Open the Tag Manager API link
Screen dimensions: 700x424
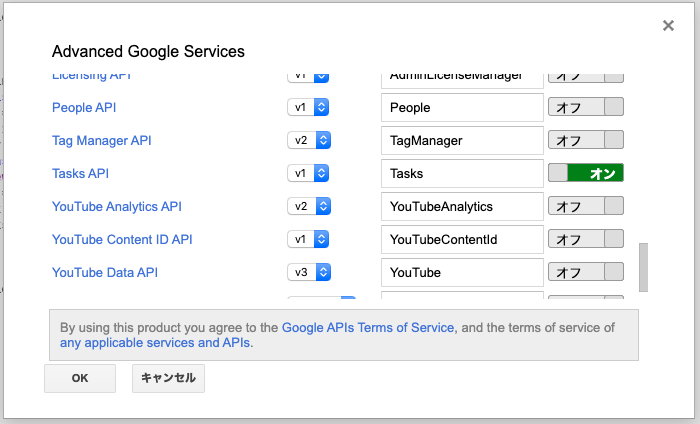tap(102, 141)
